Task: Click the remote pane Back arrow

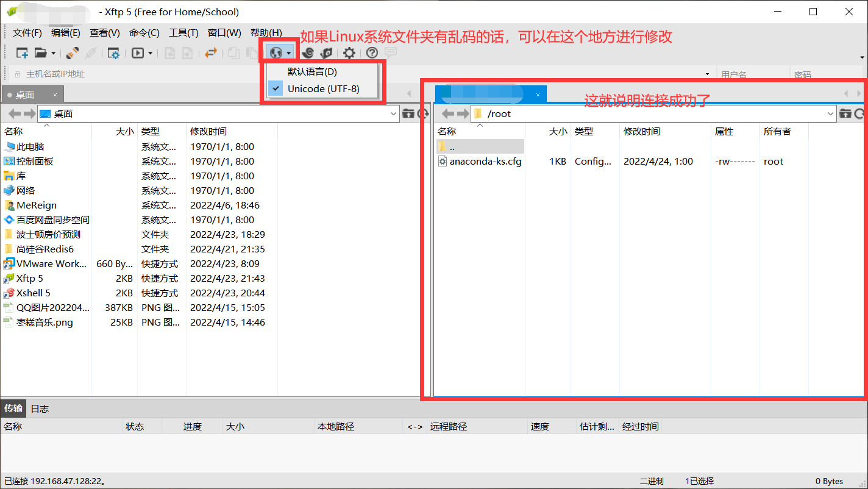Action: coord(448,113)
